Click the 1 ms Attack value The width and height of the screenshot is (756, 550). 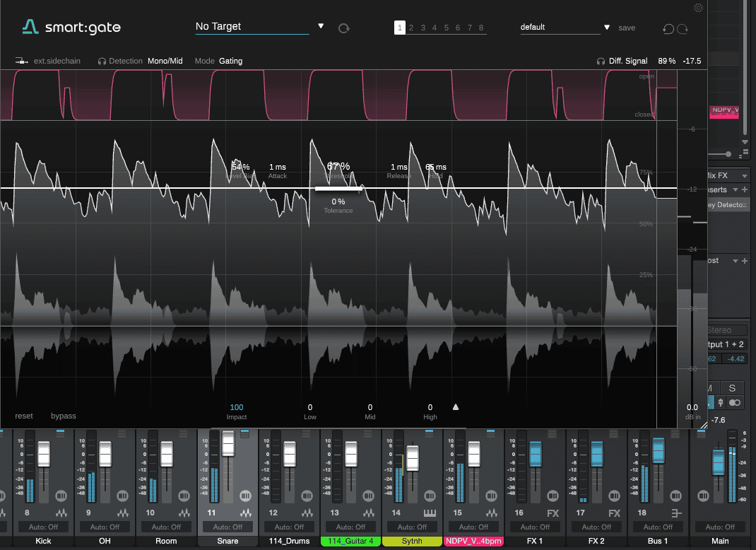[x=278, y=167]
